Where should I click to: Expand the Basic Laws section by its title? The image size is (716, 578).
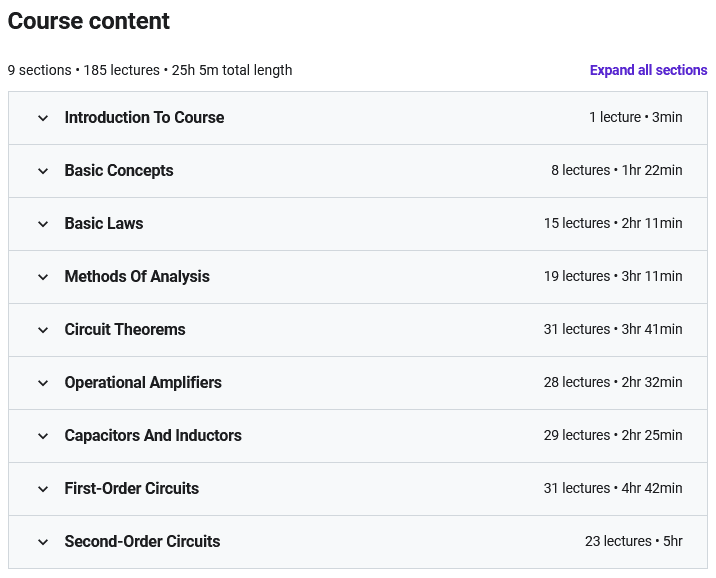point(104,224)
